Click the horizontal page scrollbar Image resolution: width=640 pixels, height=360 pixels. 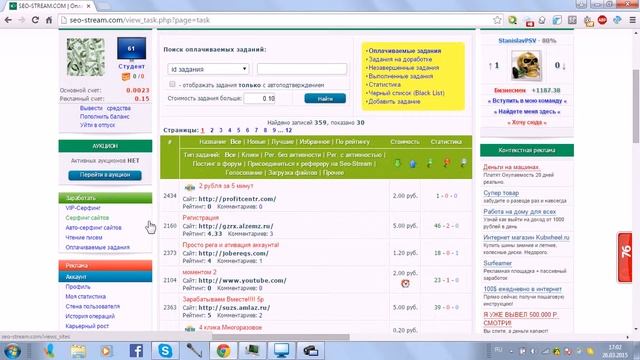coord(281,337)
